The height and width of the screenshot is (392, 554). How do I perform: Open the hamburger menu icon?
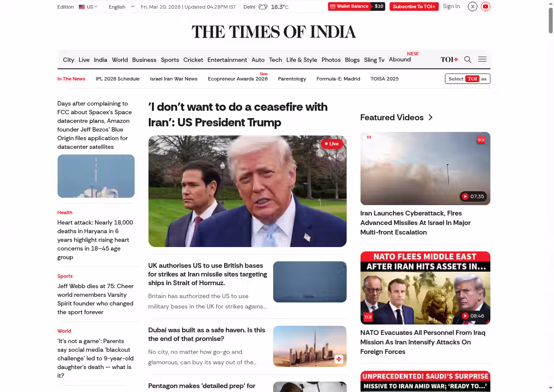click(x=482, y=60)
